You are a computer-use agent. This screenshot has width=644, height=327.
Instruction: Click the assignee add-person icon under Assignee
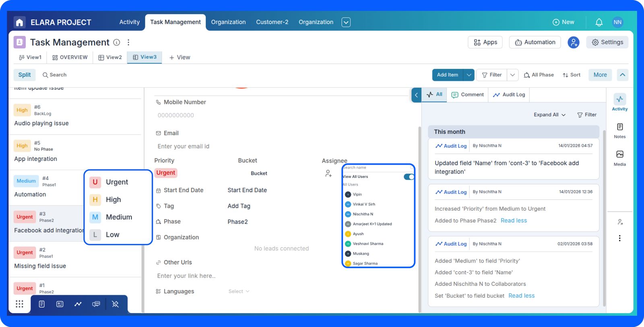(x=328, y=174)
